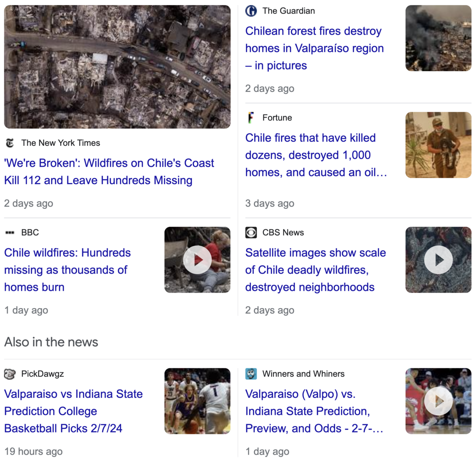This screenshot has height=461, width=476.
Task: Click the PickDawgz source name
Action: click(42, 374)
